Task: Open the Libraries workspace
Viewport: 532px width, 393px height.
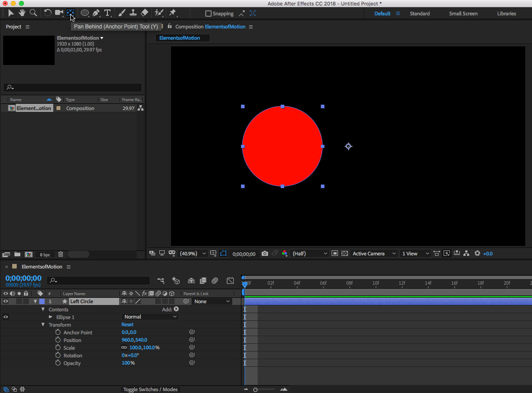Action: click(506, 14)
